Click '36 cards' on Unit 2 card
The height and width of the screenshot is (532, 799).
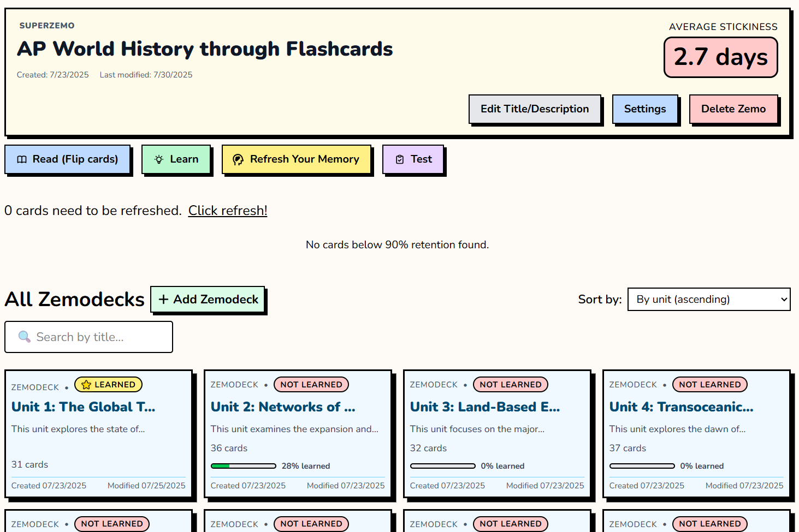tap(229, 448)
